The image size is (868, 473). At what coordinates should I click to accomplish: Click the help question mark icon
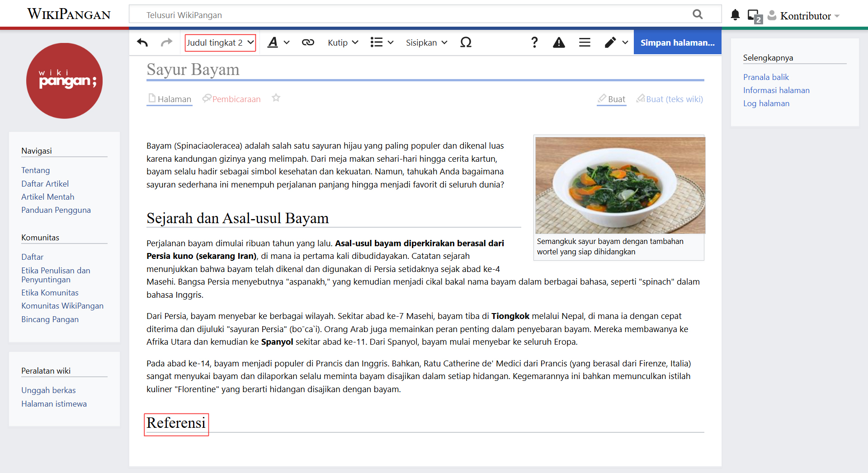pos(534,42)
